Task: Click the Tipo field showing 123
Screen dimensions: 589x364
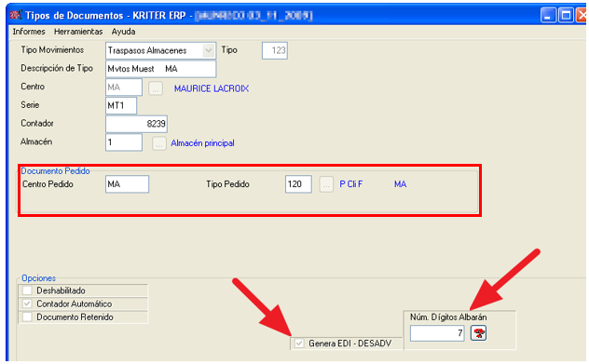Action: point(275,50)
